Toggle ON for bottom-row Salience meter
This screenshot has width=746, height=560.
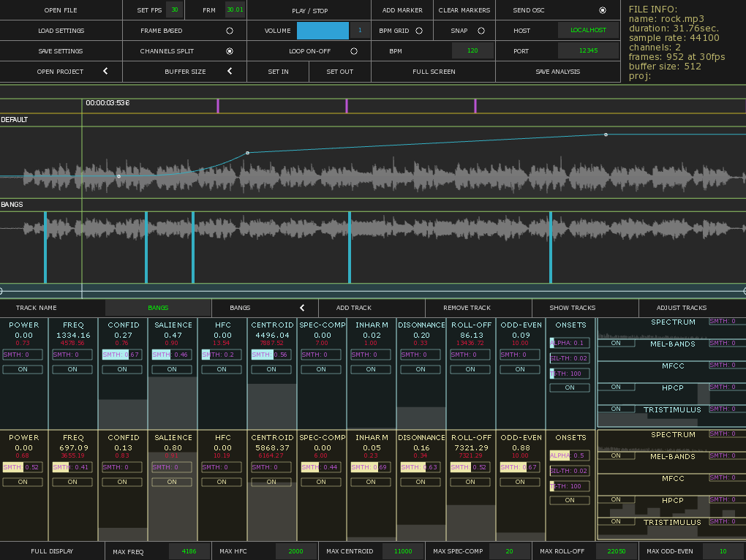click(172, 482)
